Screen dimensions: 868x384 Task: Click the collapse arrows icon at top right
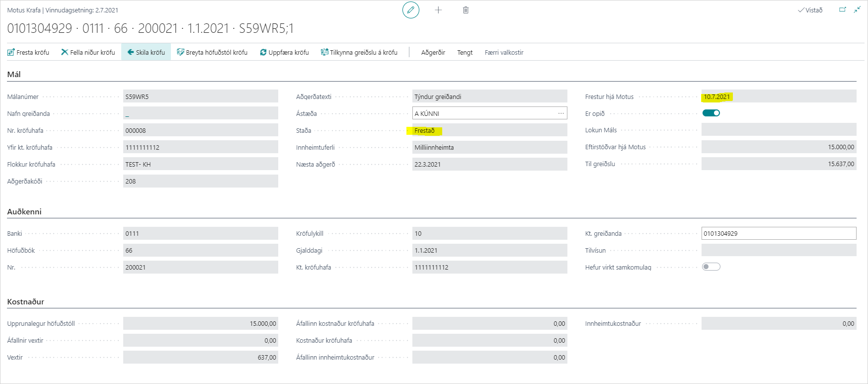click(x=858, y=10)
